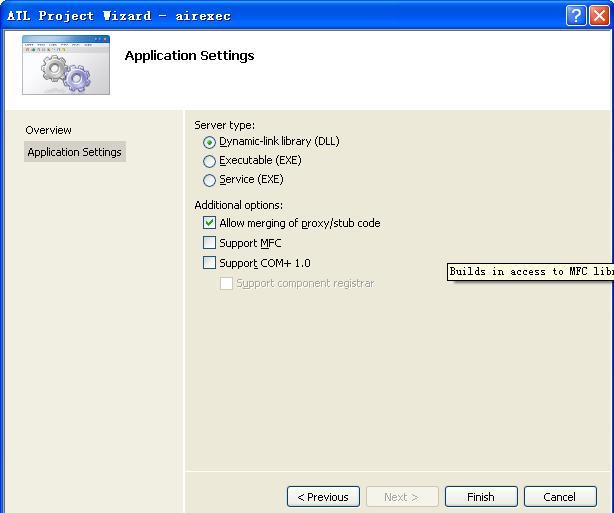Close the ATL Project Wizard window
The width and height of the screenshot is (614, 513).
[600, 16]
